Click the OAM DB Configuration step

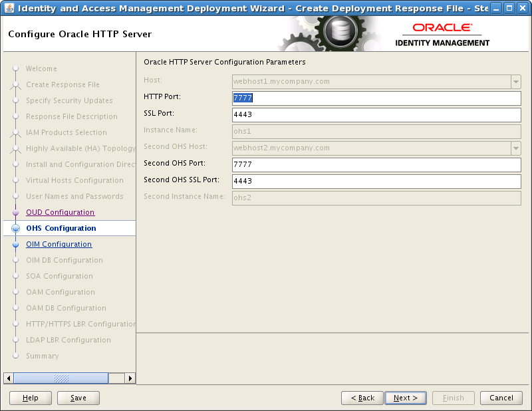pyautogui.click(x=66, y=308)
